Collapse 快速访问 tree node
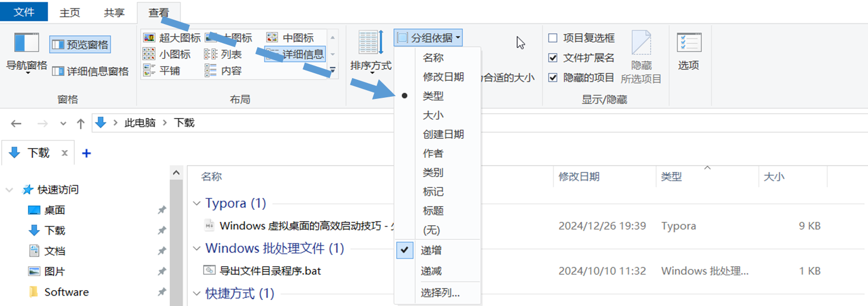The width and height of the screenshot is (868, 306). tap(9, 190)
